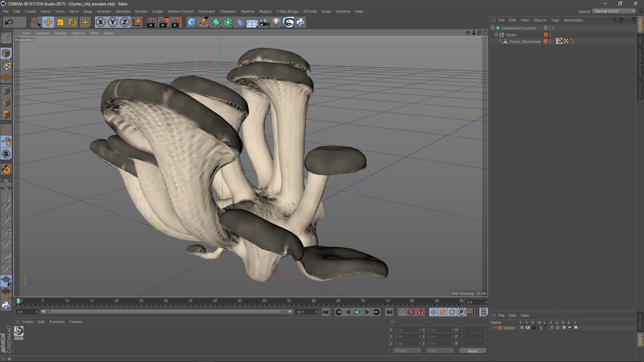Enable Polygons mode

coord(6,114)
